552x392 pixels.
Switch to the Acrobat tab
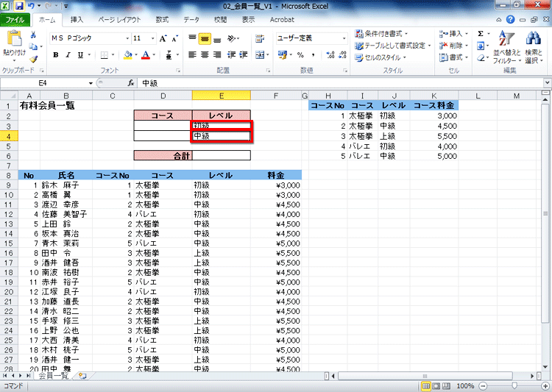pyautogui.click(x=282, y=20)
